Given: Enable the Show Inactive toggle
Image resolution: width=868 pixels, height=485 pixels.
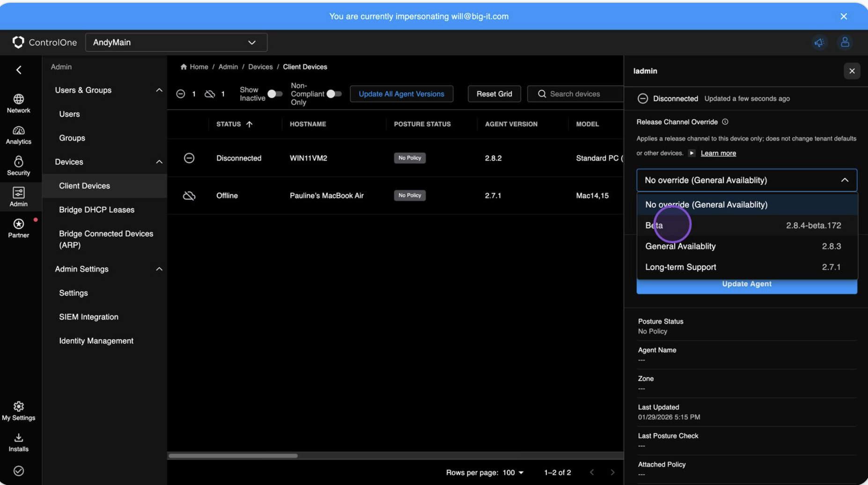Looking at the screenshot, I should [x=273, y=94].
